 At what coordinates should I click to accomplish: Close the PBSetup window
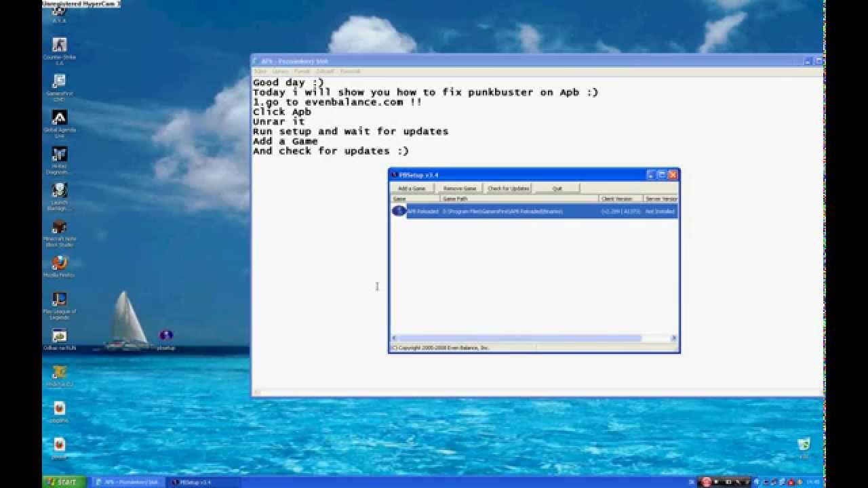(x=673, y=174)
